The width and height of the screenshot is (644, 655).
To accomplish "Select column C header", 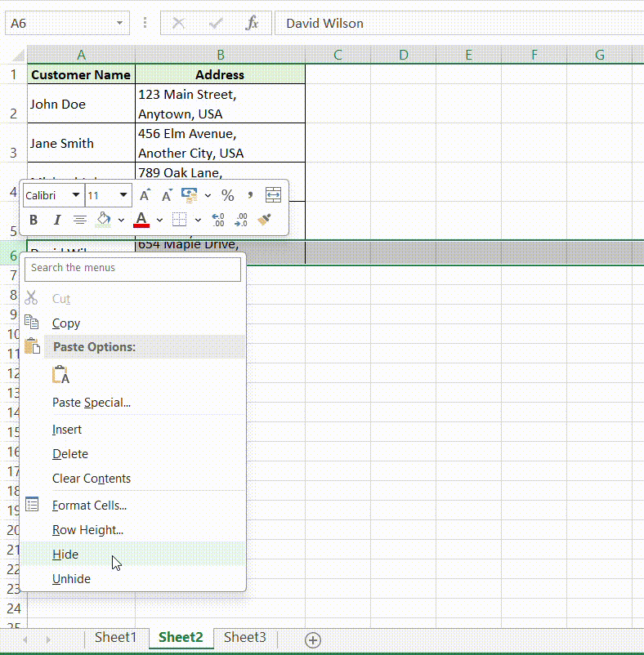I will pyautogui.click(x=338, y=54).
